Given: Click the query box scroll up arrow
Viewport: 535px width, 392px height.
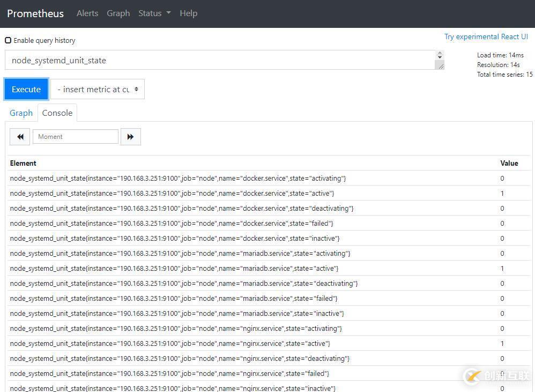Looking at the screenshot, I should (440, 54).
